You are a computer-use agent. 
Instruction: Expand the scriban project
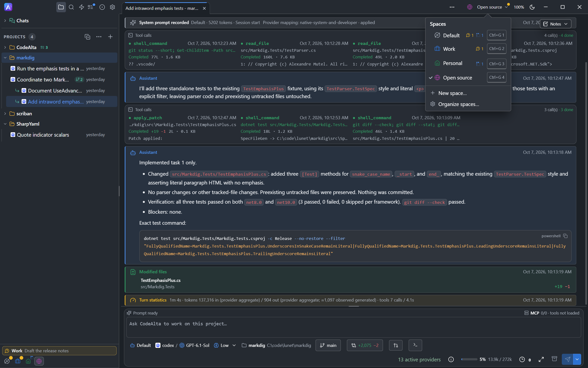[5, 114]
